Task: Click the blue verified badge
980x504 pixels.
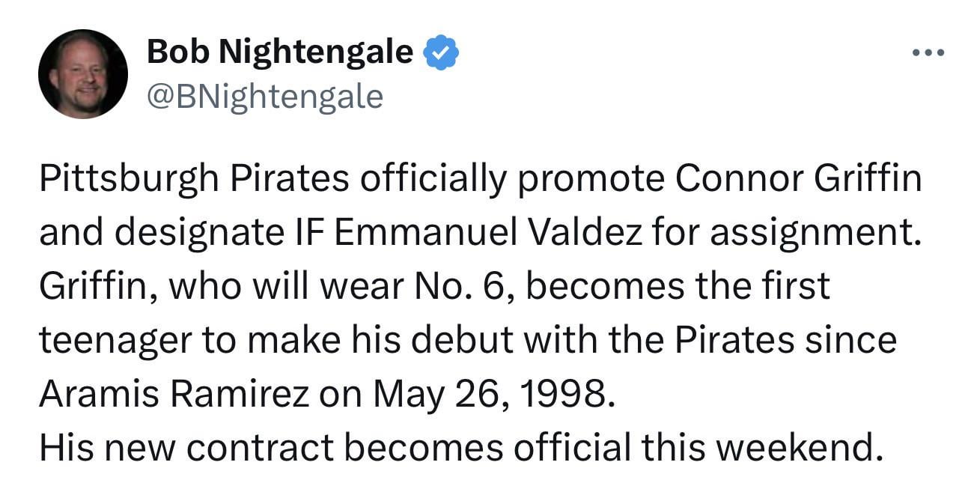Action: point(442,54)
